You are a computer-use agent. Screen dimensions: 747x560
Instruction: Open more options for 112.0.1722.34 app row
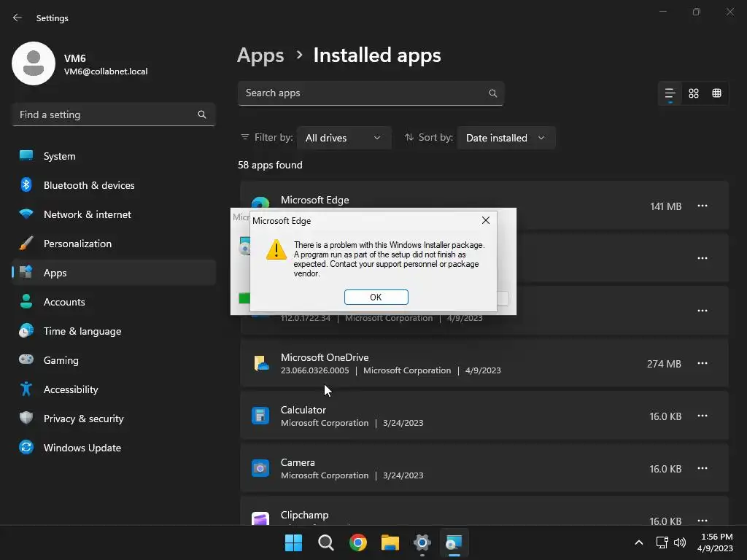[703, 311]
